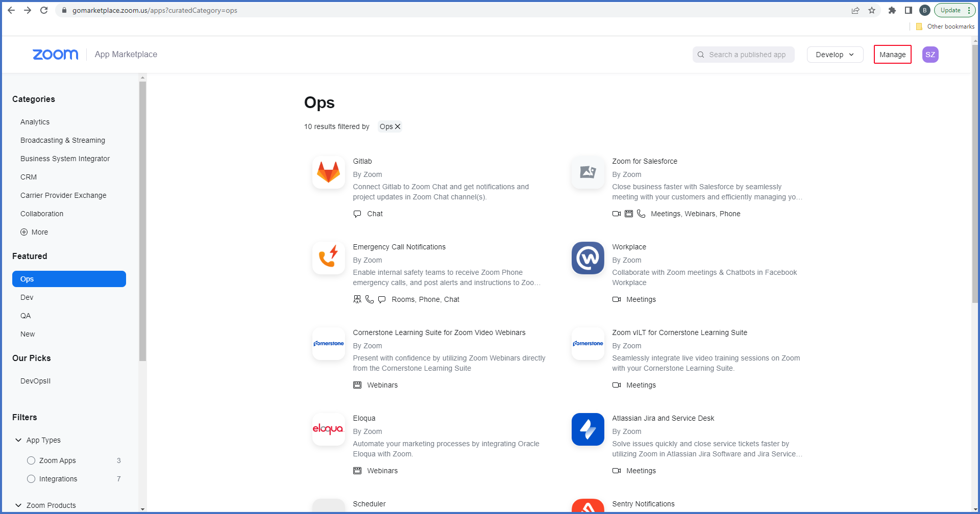980x514 pixels.
Task: Remove the Ops filter with the X
Action: click(398, 126)
